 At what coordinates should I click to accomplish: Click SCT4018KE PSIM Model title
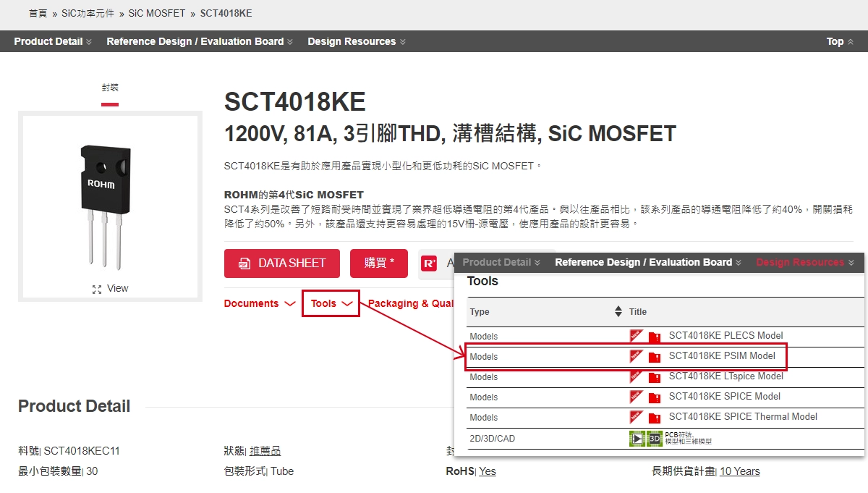pos(722,355)
